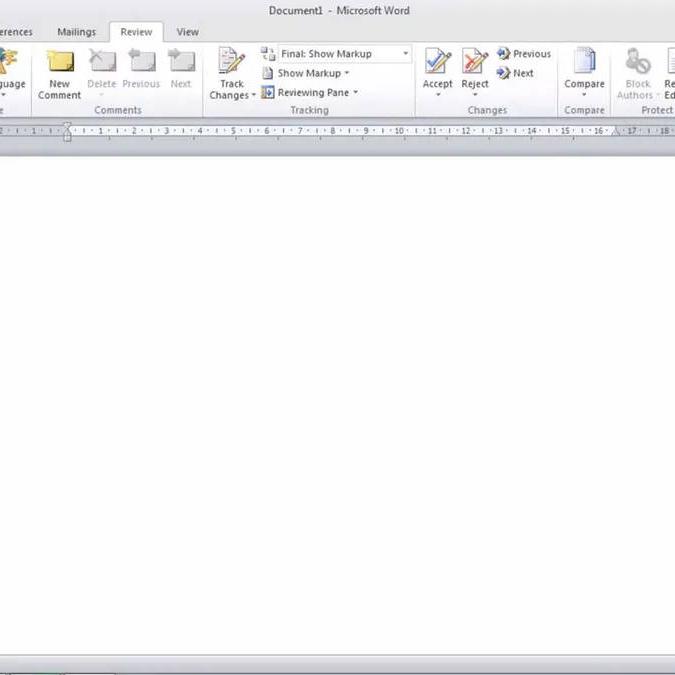Screen dimensions: 675x675
Task: Open the Final: Show Markup combo box
Action: point(345,54)
